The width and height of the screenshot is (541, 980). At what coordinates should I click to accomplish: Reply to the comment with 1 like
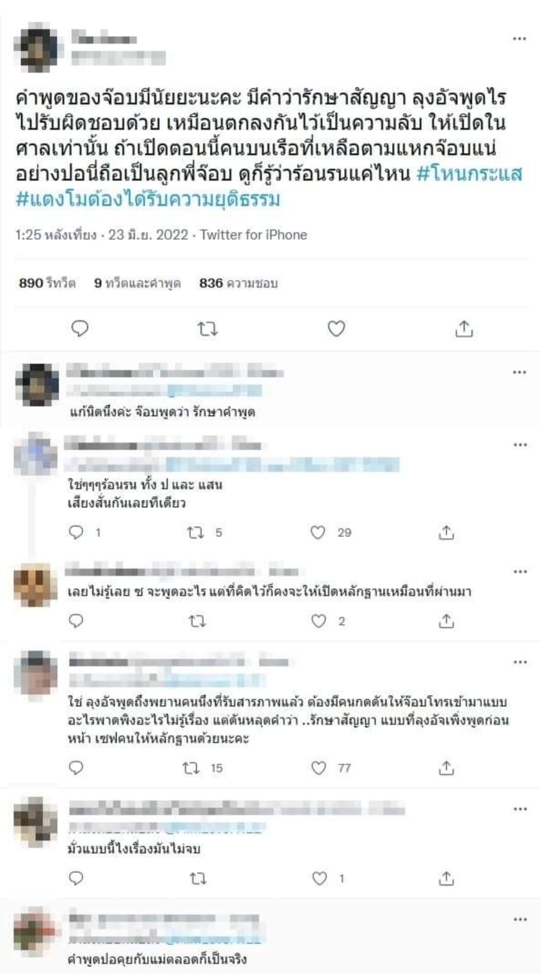(x=76, y=878)
